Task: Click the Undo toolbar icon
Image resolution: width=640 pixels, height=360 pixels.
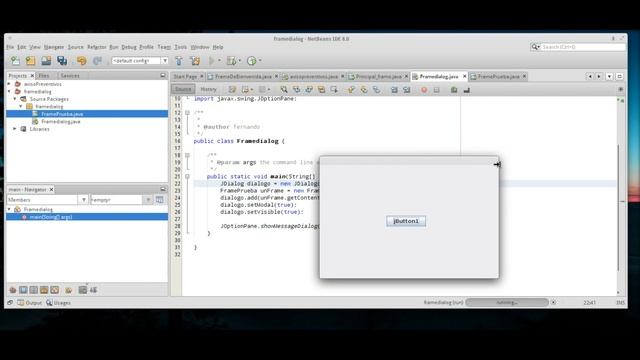Action: (82, 61)
